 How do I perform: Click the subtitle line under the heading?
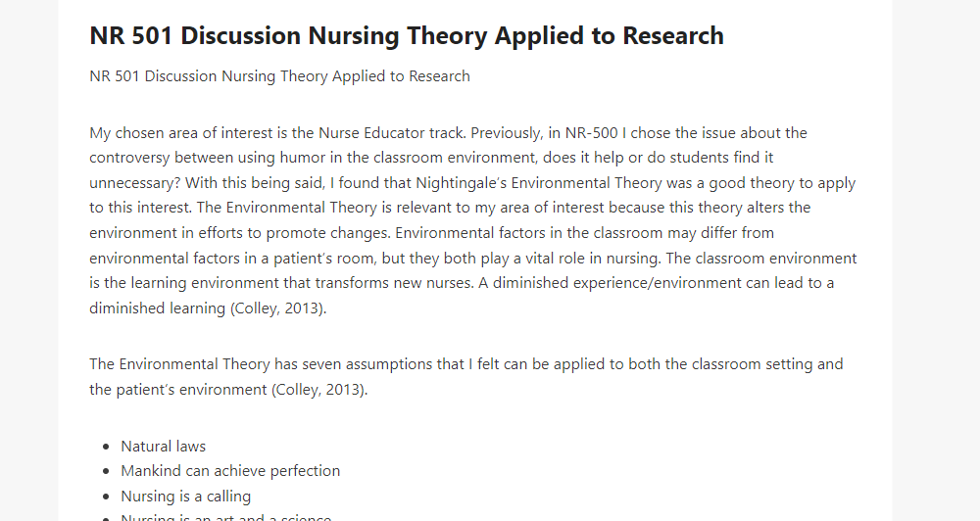click(x=279, y=76)
